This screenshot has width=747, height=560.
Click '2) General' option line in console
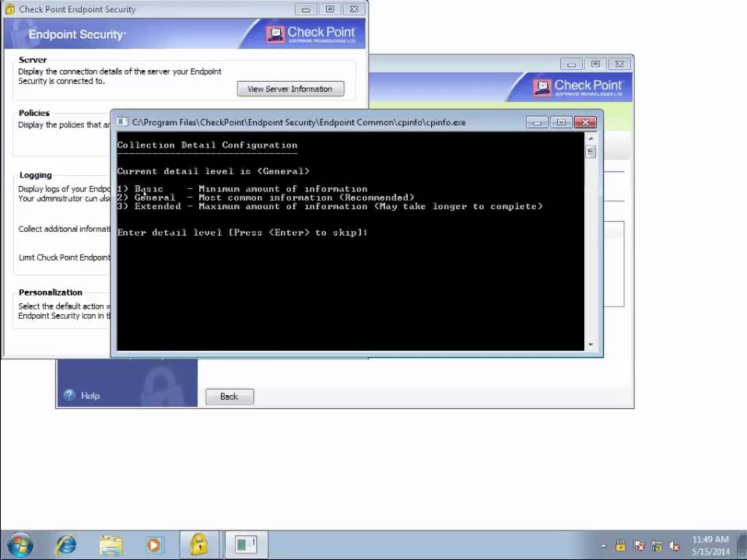point(265,198)
